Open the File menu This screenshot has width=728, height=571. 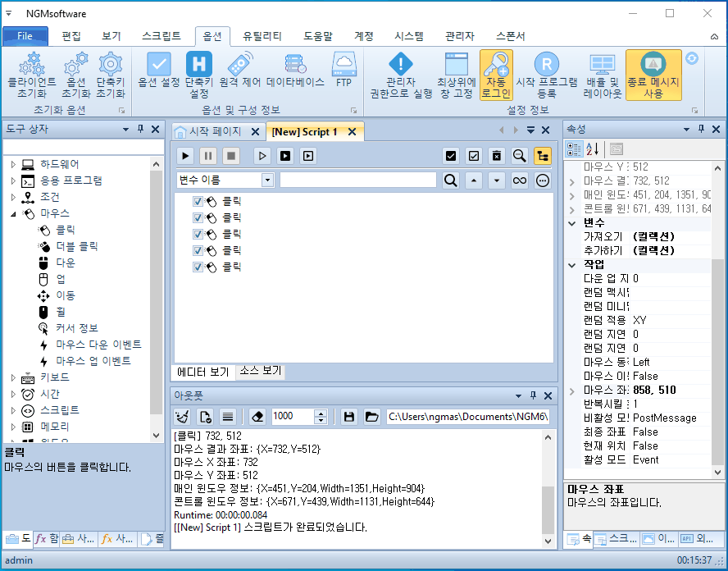point(25,36)
